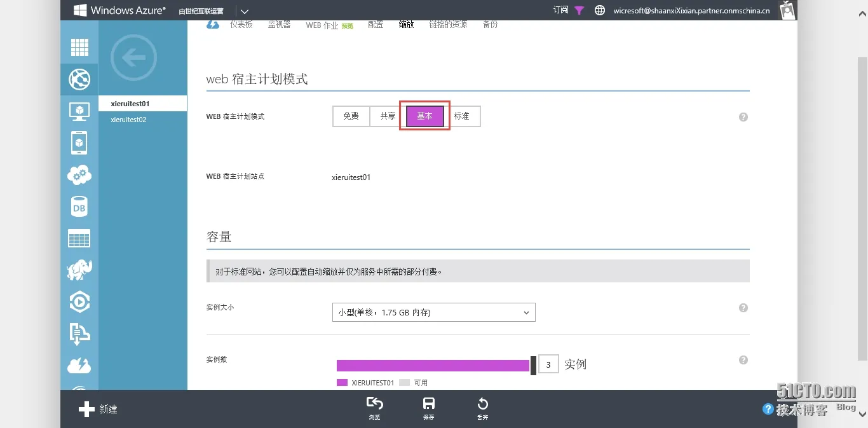Click help icon for 实例数
Image resolution: width=868 pixels, height=428 pixels.
[743, 360]
